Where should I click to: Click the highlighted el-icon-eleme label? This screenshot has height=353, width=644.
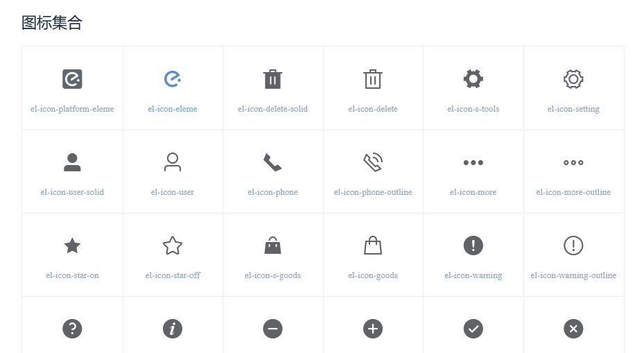coord(173,109)
